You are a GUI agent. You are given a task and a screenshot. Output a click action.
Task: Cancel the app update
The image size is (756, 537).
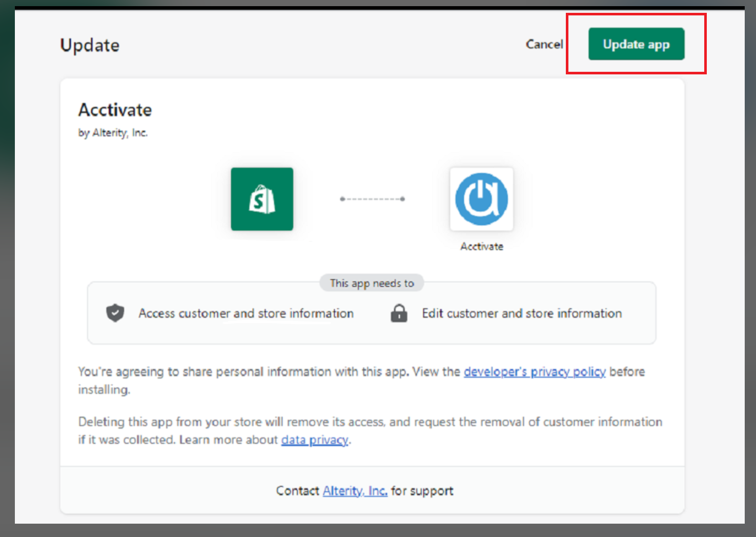[544, 45]
